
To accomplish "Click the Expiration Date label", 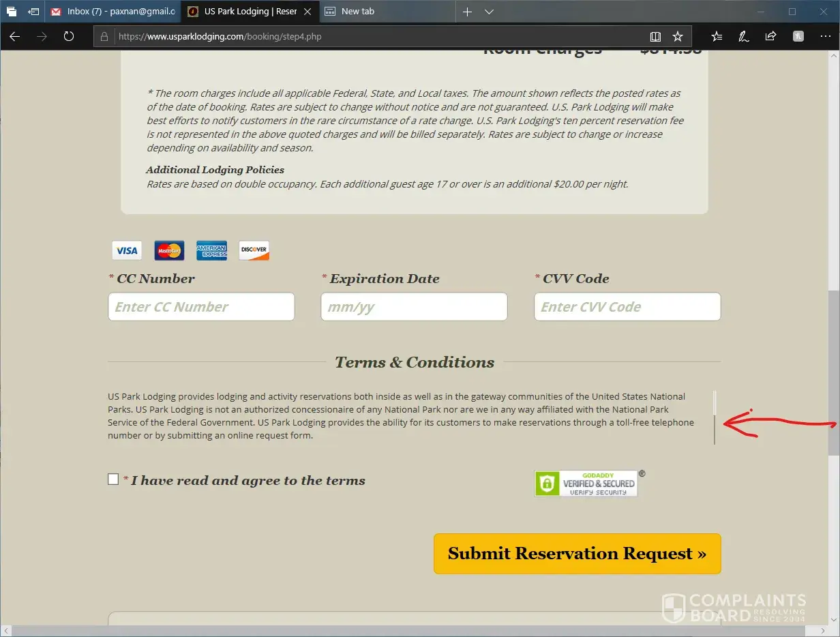I will point(385,278).
